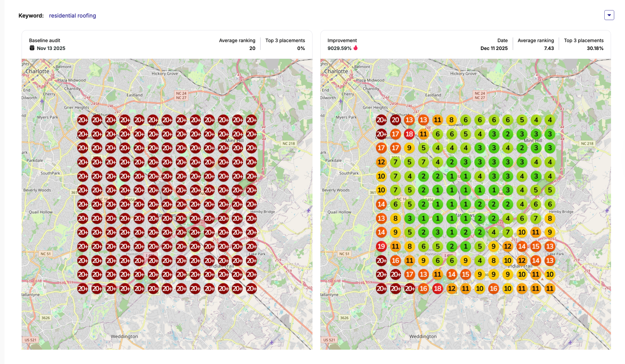This screenshot has height=364, width=625.
Task: Click NC 24 NC 27 shield on improvement map
Action: tap(480, 96)
